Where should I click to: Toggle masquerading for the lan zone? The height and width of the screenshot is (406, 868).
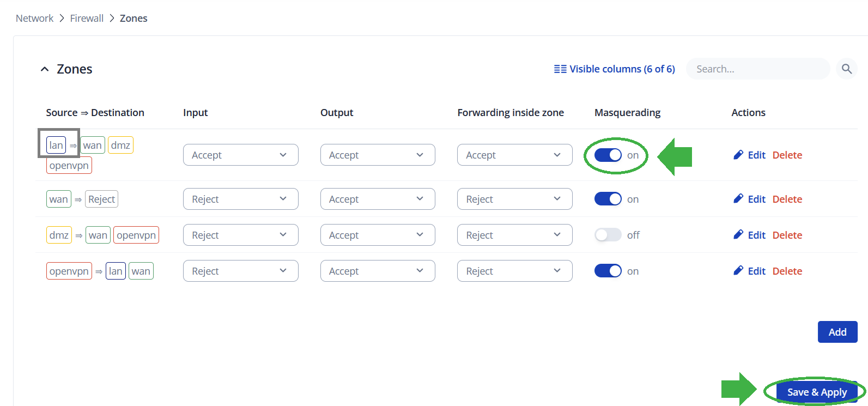[608, 155]
